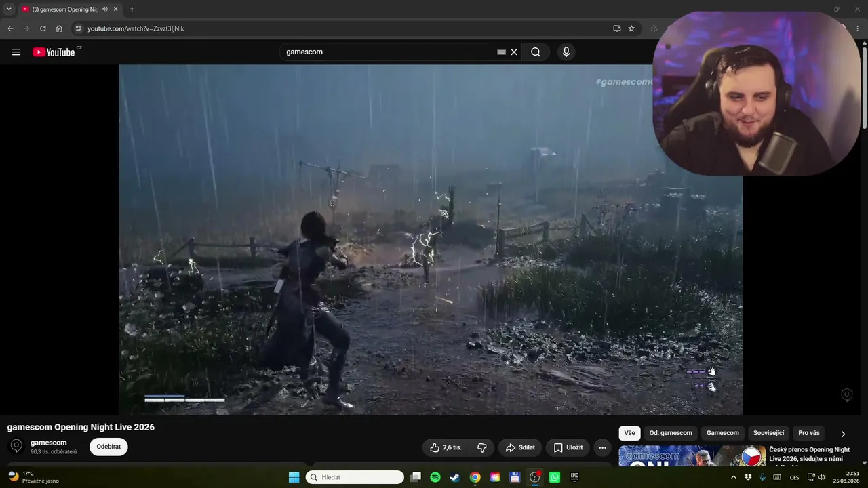Screen dimensions: 868x488
Task: Save the video with Uložit
Action: click(x=568, y=447)
